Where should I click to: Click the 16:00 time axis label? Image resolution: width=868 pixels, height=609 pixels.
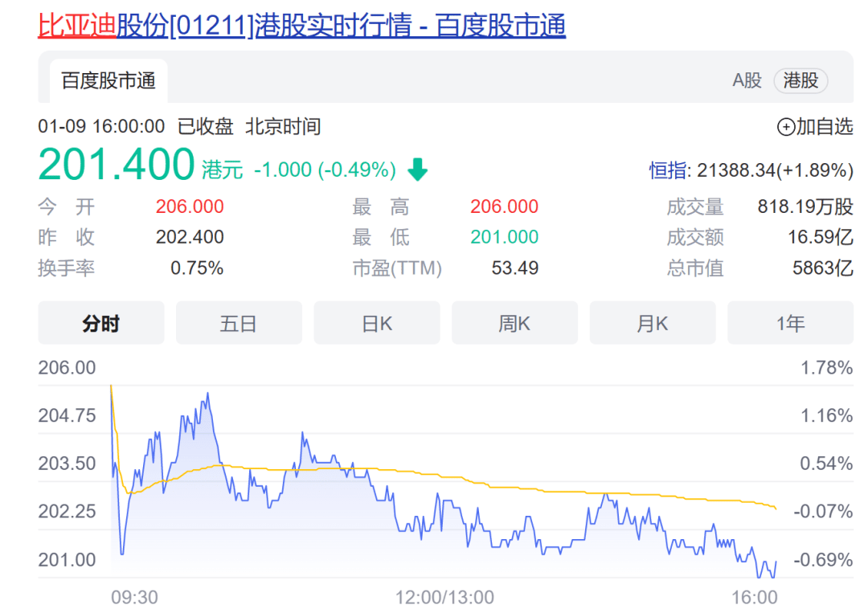pyautogui.click(x=755, y=597)
